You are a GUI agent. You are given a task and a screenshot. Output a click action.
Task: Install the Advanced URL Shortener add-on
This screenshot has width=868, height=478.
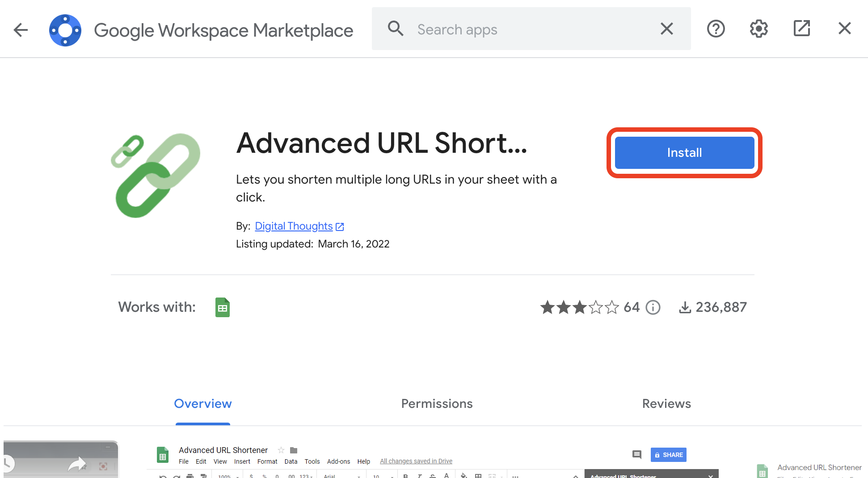(684, 153)
